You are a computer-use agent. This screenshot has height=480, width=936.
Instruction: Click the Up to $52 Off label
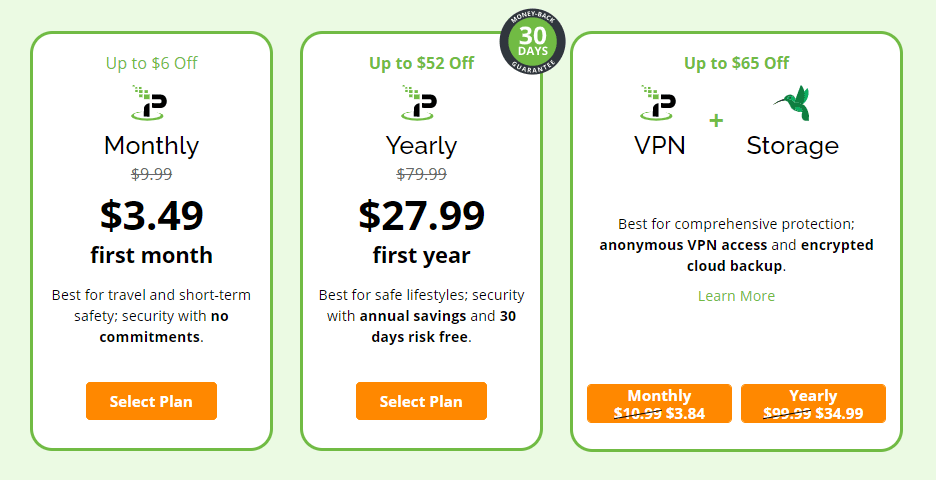[421, 63]
